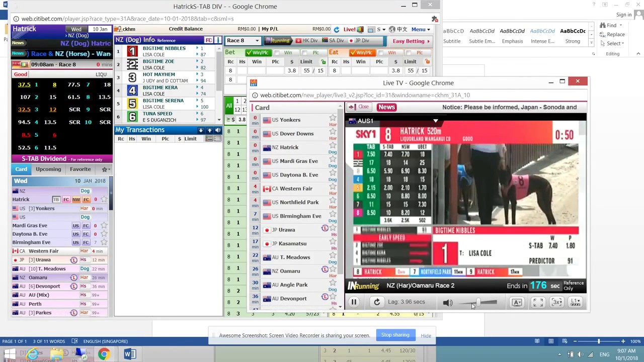644x362 pixels.
Task: Click the A text-size icon in Live TV controls
Action: click(x=517, y=302)
